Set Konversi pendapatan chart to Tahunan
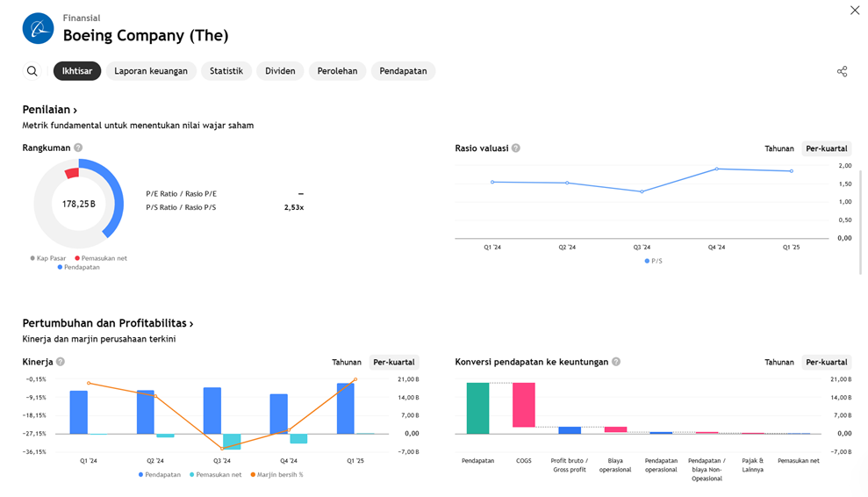This screenshot has width=868, height=497. coord(778,362)
